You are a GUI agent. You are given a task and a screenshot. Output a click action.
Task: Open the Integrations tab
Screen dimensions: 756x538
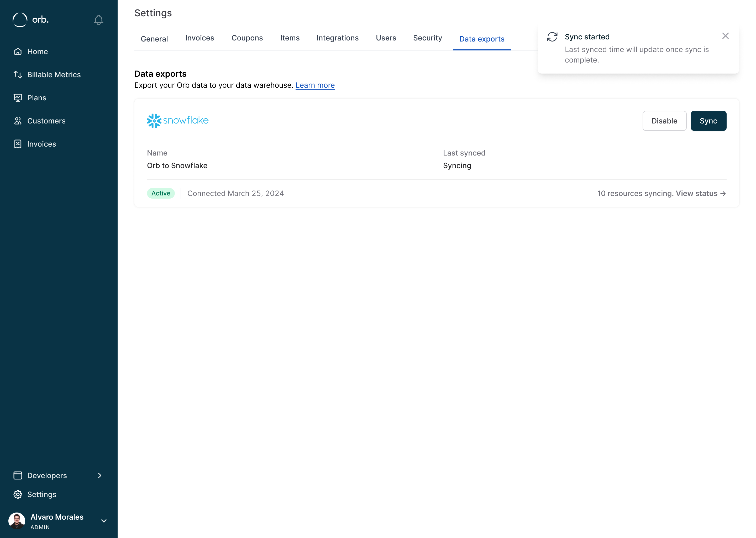337,38
